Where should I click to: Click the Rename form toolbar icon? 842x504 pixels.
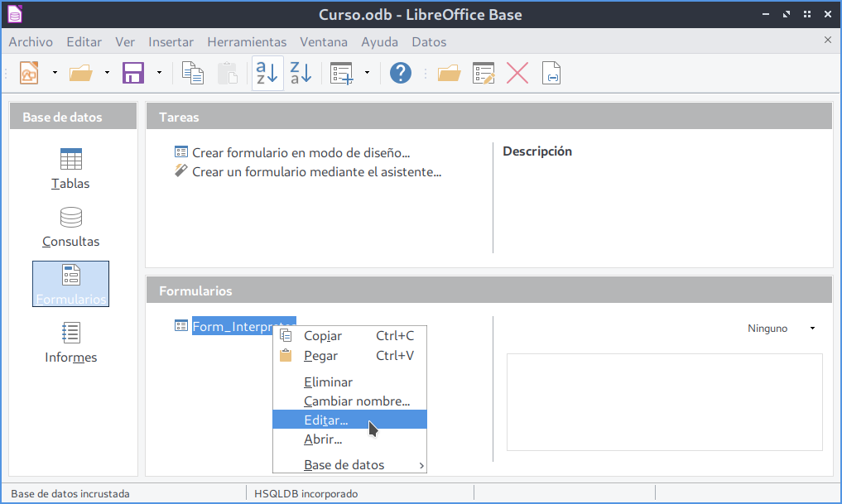(x=551, y=73)
